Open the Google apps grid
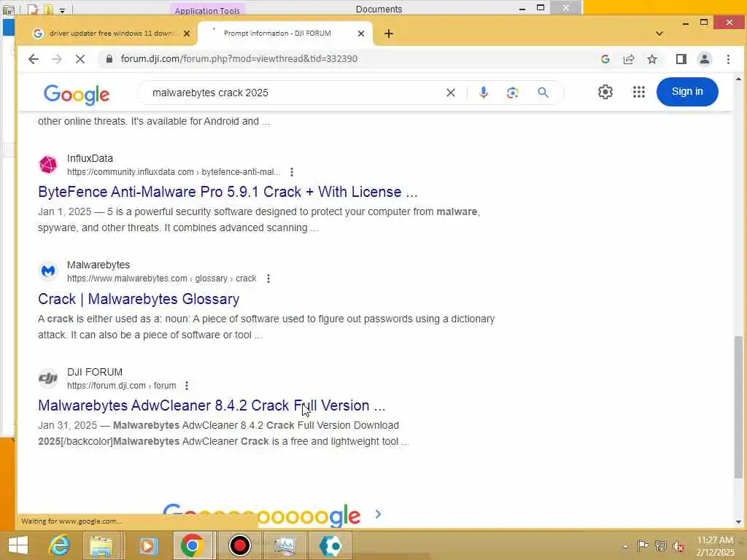The height and width of the screenshot is (560, 747). [639, 92]
